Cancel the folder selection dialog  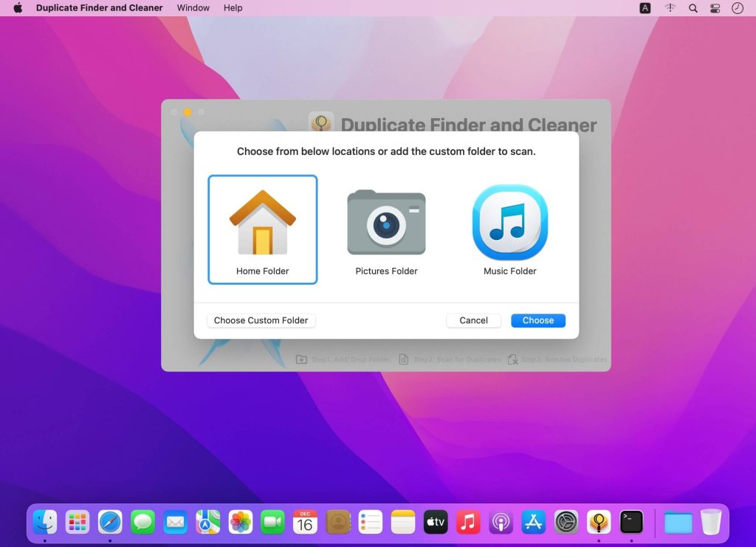(x=473, y=320)
